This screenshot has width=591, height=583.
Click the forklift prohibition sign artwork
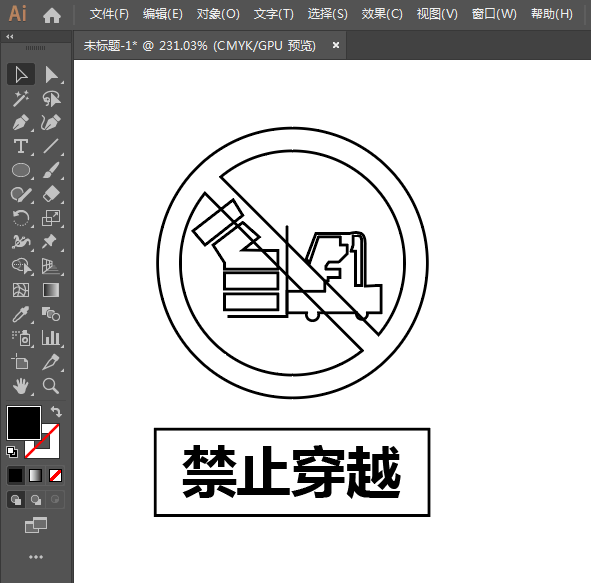[292, 263]
